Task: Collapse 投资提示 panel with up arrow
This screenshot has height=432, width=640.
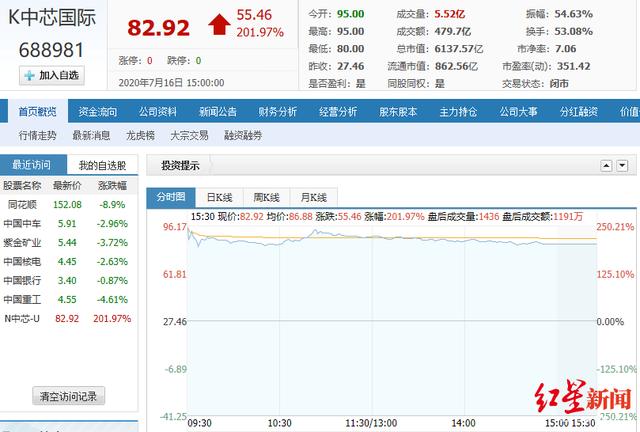Action: pos(606,166)
